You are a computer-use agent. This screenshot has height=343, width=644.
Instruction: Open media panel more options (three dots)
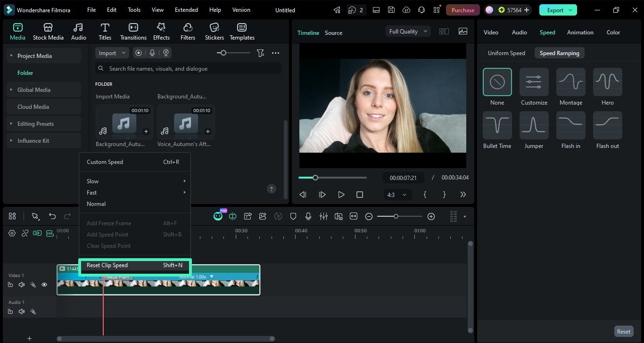coord(276,53)
